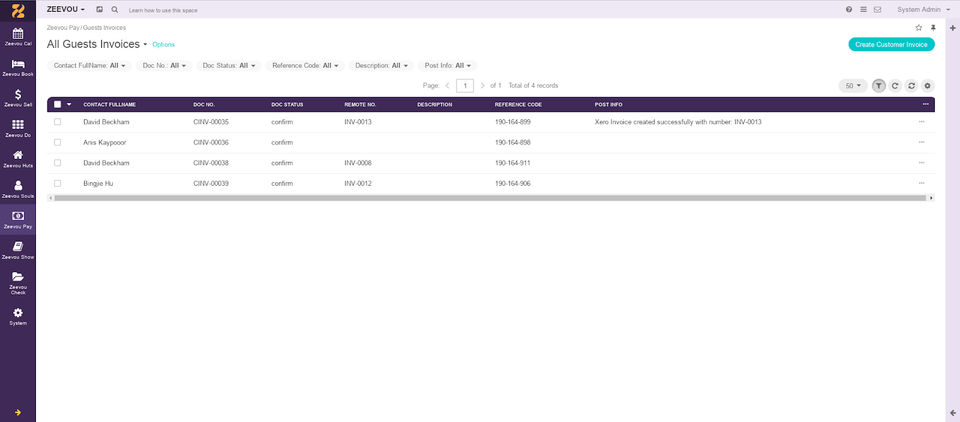Open Zeevou Book in the sidebar

(18, 67)
